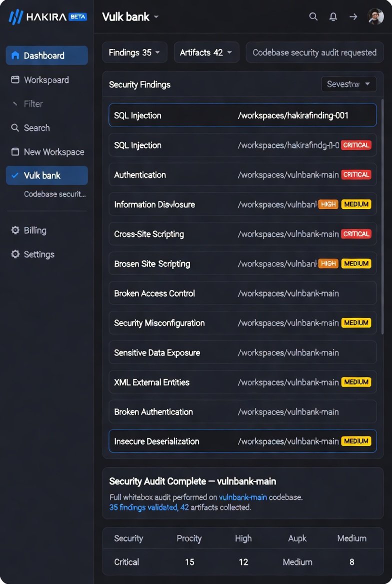Screen dimensions: 392x584
Task: Click the findings list scrollbar
Action: coord(382,216)
